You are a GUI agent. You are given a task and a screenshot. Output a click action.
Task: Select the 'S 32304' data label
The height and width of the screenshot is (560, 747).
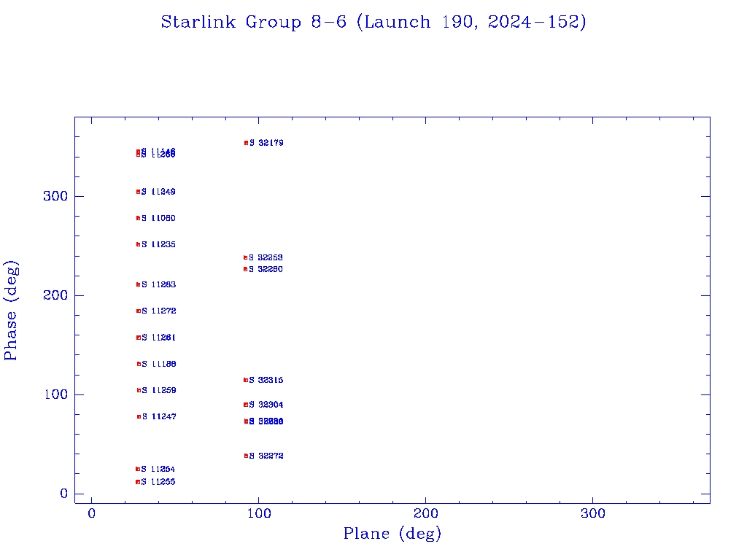[266, 405]
